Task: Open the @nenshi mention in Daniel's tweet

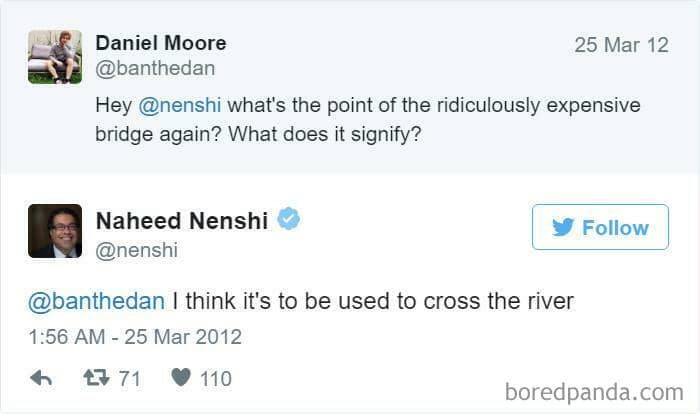Action: pos(180,105)
